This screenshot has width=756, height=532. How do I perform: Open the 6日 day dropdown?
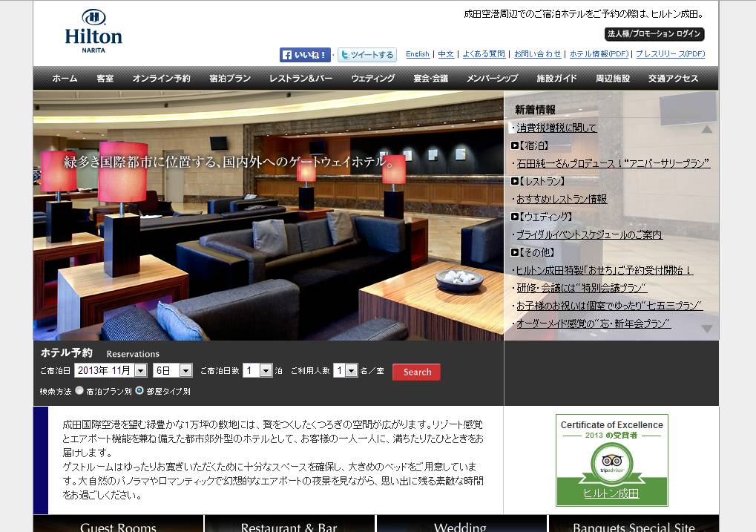click(173, 370)
